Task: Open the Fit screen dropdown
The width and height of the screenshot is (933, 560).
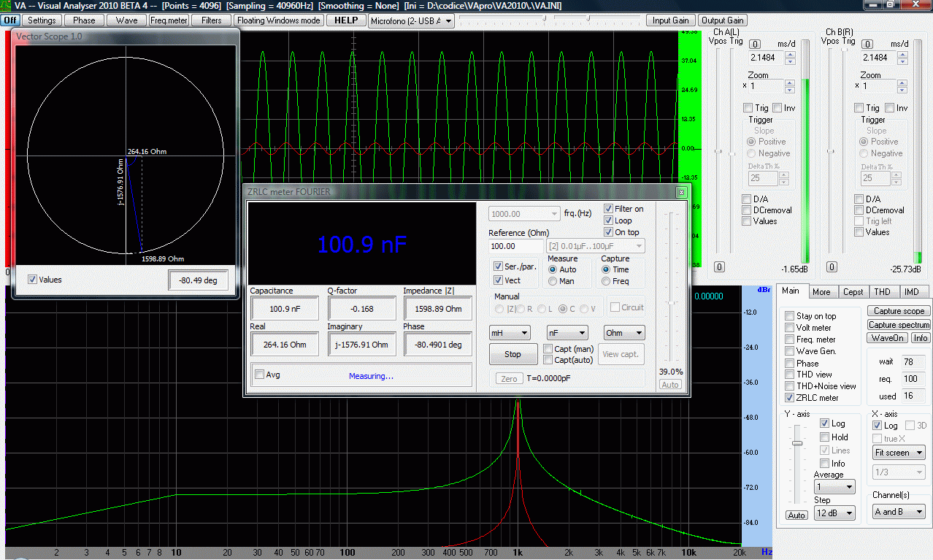Action: (899, 453)
